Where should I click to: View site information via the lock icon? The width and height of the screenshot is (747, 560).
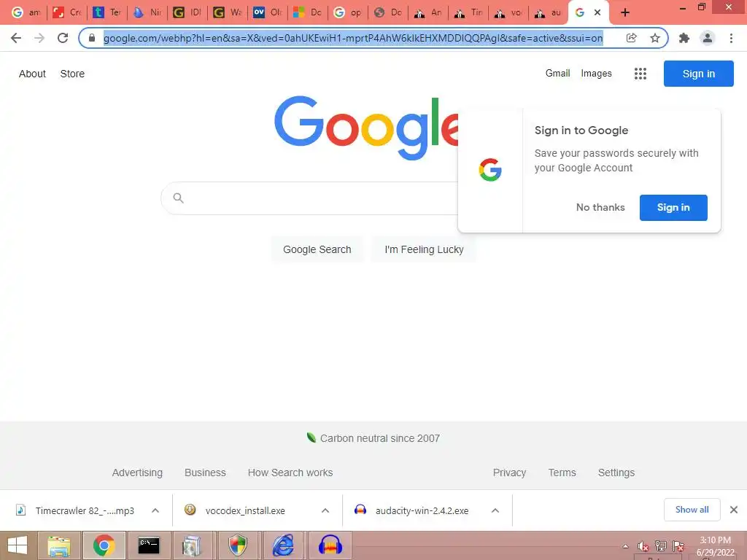click(92, 38)
